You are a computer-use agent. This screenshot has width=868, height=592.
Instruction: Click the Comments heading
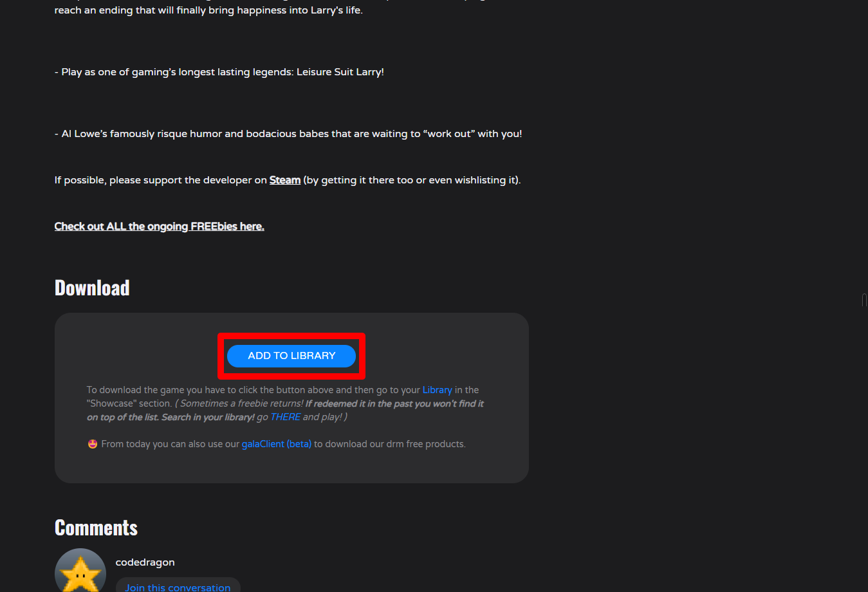tap(97, 528)
